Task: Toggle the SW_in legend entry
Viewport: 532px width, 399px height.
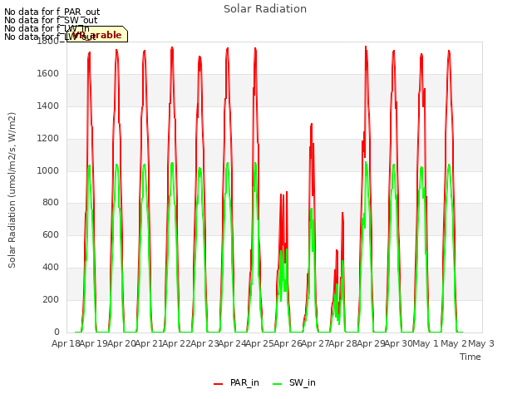Action: point(294,382)
